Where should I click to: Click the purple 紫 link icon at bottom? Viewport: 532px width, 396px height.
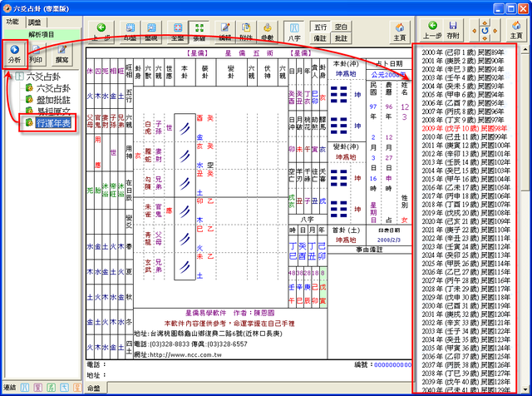37,388
